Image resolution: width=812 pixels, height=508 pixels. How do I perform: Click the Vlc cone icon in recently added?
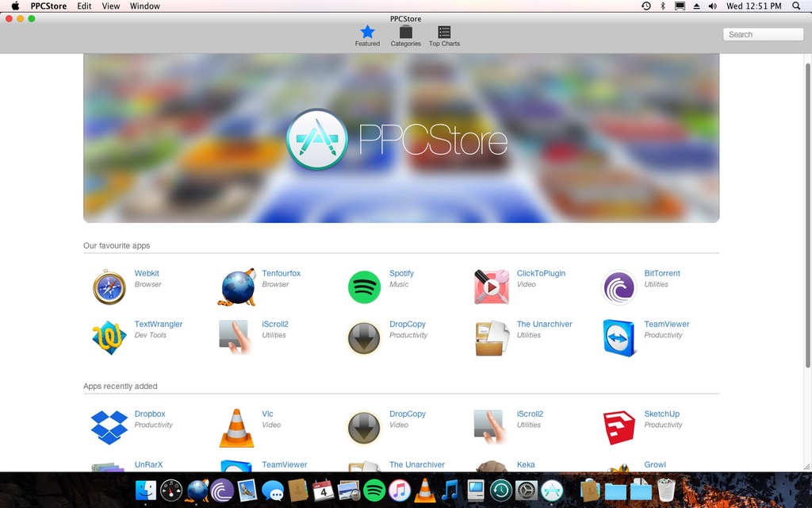(236, 428)
